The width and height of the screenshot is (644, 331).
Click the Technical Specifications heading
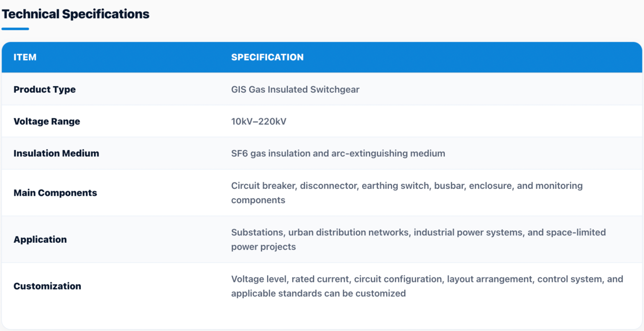(75, 14)
